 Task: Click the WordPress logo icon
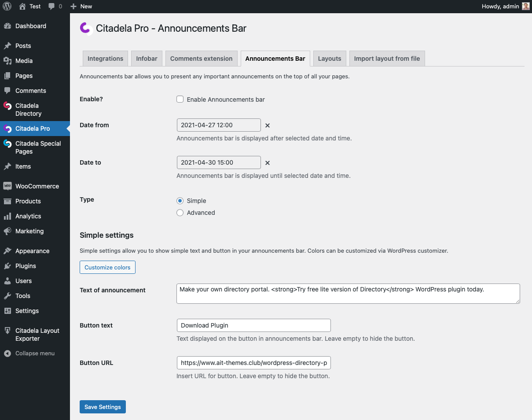[x=7, y=6]
